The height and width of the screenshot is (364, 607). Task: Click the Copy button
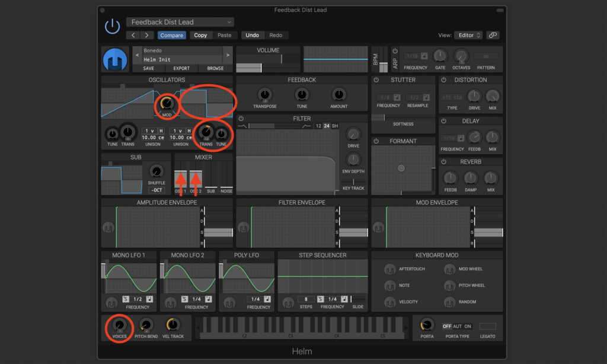coord(200,35)
